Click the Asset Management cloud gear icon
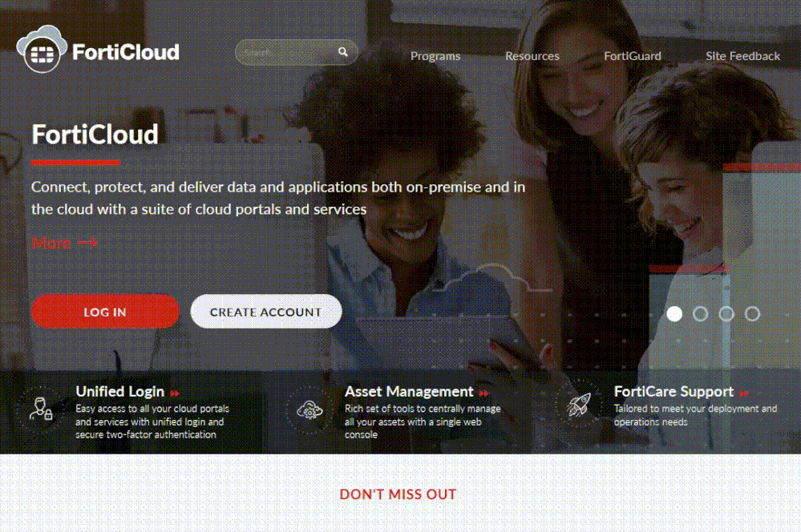The width and height of the screenshot is (801, 532). coord(309,410)
